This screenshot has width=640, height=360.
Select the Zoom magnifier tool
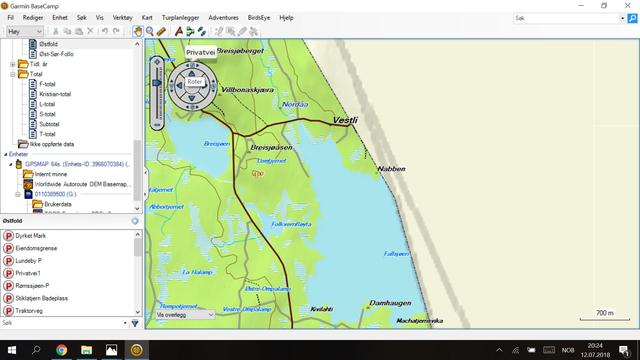pyautogui.click(x=150, y=31)
